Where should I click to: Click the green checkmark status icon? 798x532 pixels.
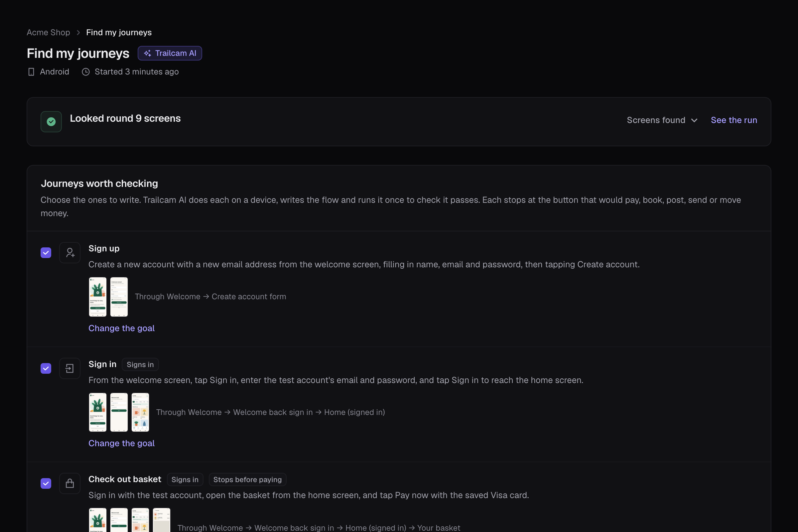[51, 121]
